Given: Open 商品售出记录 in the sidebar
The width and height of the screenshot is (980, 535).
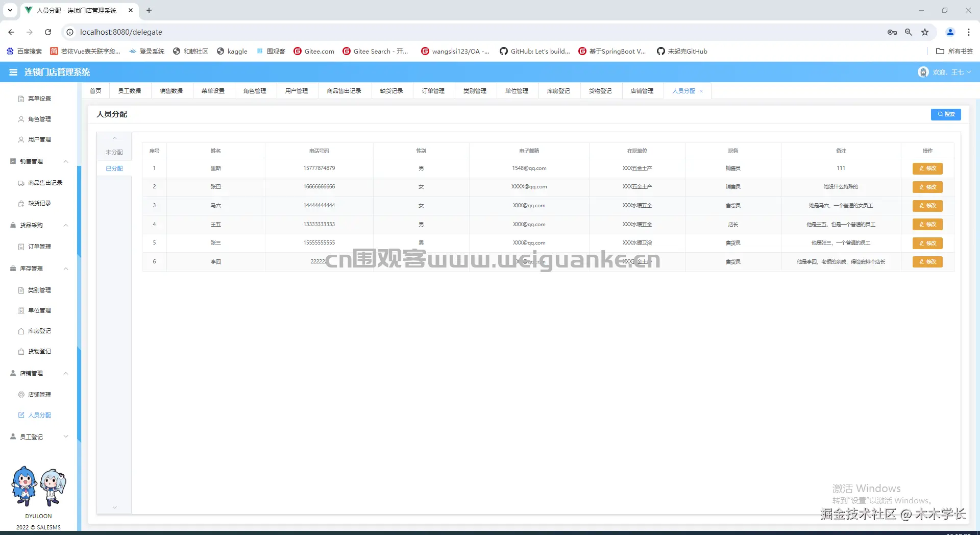Looking at the screenshot, I should pos(45,183).
